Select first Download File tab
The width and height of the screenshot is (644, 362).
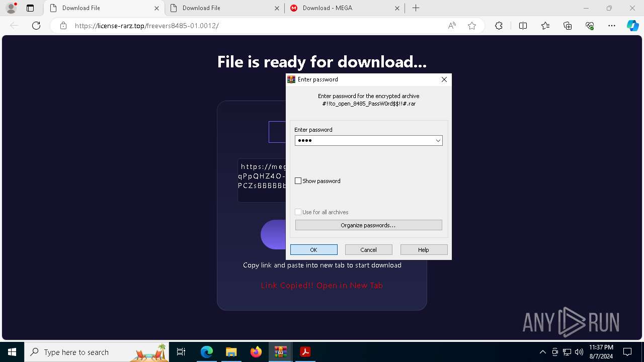(x=104, y=8)
